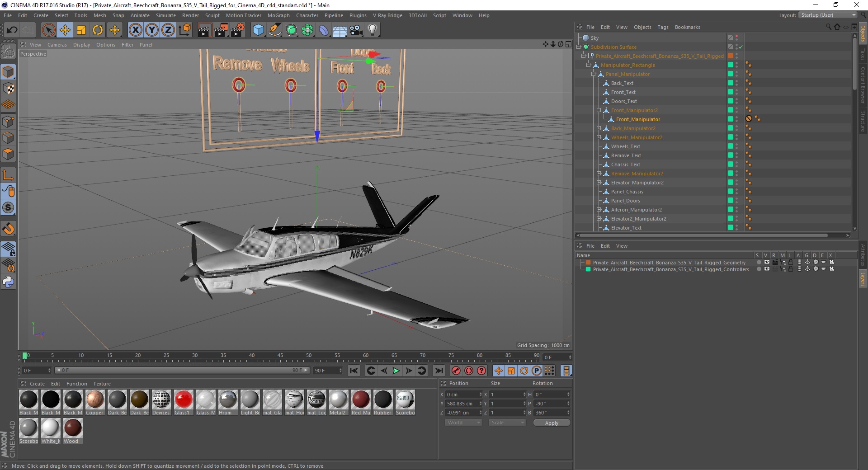Image resolution: width=868 pixels, height=470 pixels.
Task: Toggle X axis lock
Action: pyautogui.click(x=135, y=30)
